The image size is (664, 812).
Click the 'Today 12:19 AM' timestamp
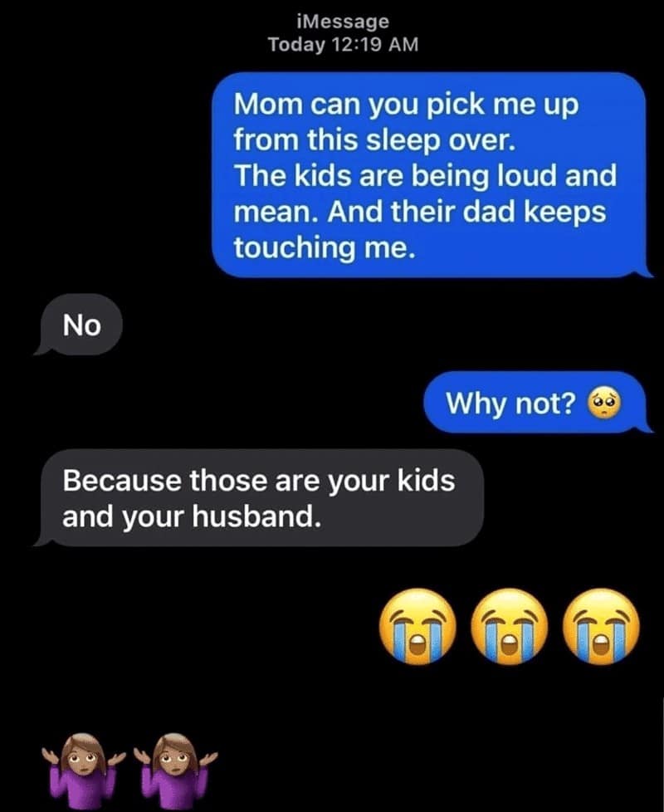(343, 45)
